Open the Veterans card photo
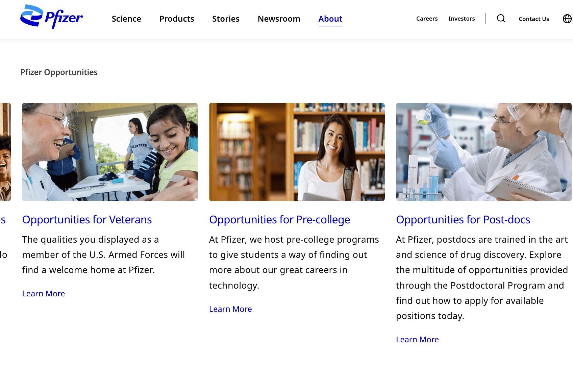This screenshot has height=392, width=573. (x=110, y=152)
